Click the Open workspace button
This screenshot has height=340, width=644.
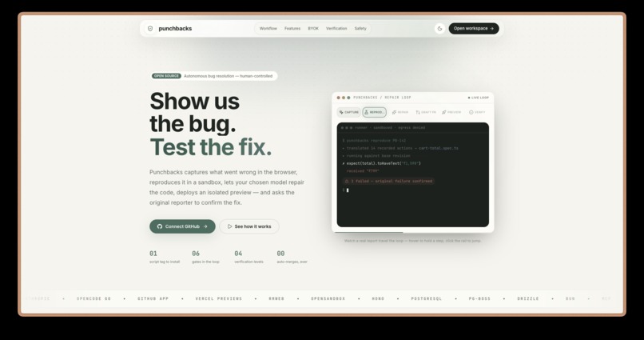tap(474, 29)
